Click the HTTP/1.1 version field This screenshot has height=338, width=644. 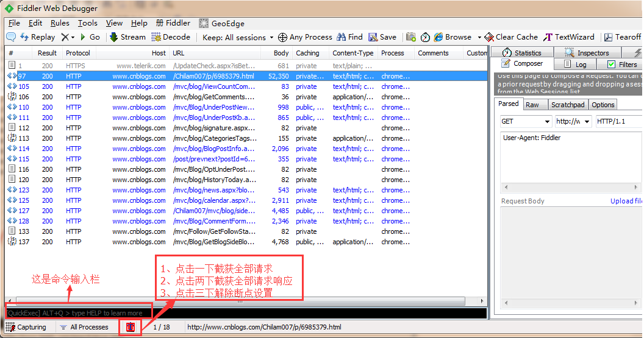pyautogui.click(x=618, y=121)
